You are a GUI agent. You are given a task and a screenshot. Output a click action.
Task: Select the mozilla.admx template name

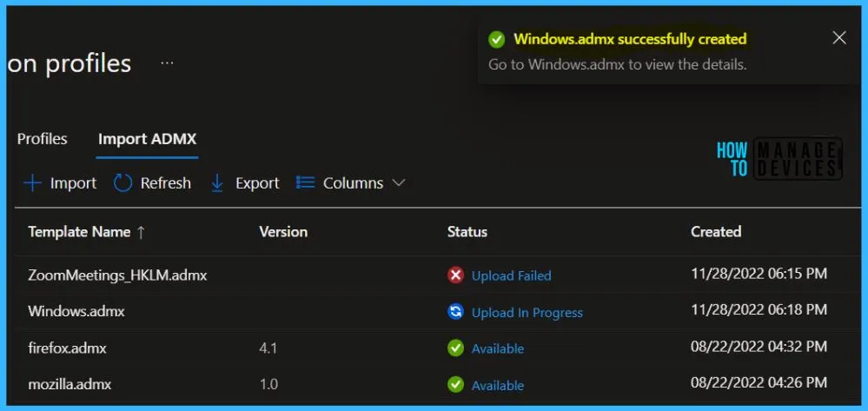point(70,384)
